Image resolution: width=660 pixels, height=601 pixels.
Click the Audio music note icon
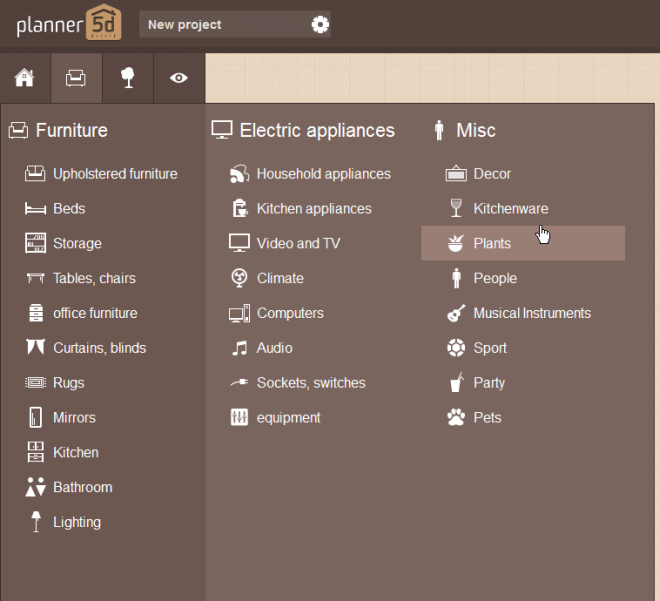coord(240,348)
